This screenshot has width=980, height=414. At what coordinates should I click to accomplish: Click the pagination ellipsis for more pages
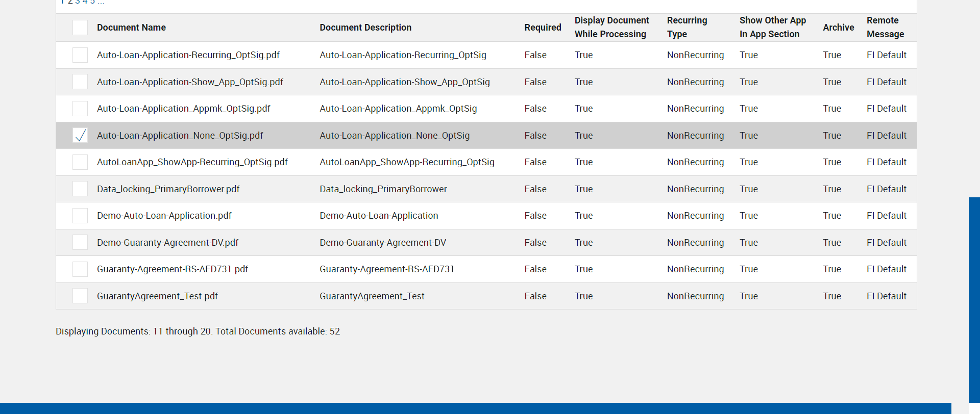tap(101, 2)
